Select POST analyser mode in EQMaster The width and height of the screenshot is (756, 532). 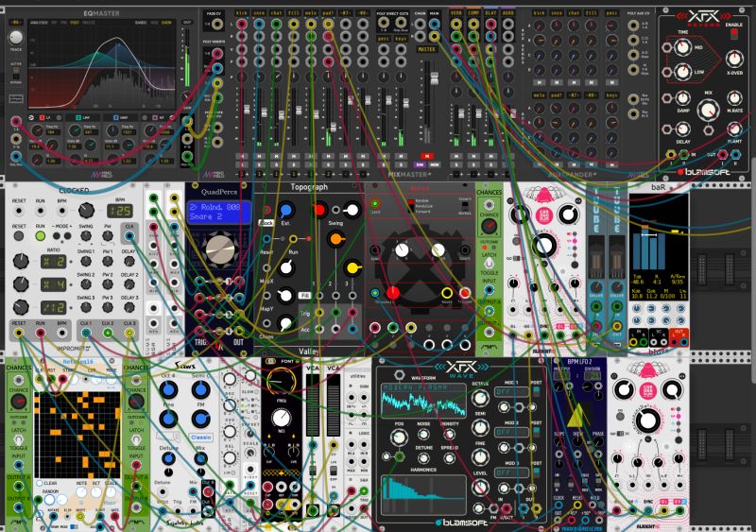click(x=75, y=23)
